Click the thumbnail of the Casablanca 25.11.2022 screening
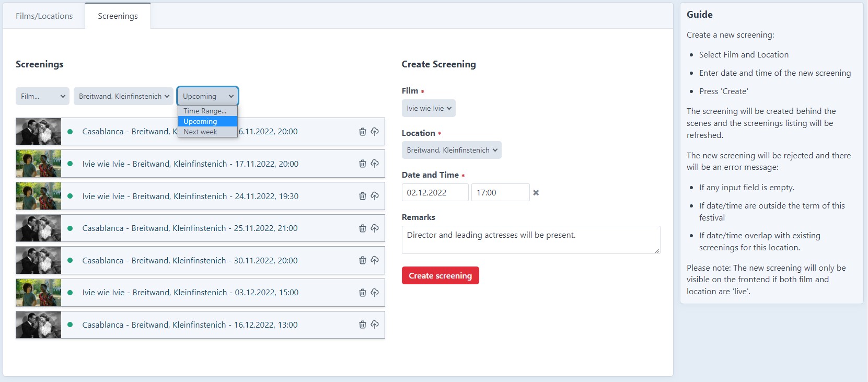This screenshot has height=382, width=868. click(x=39, y=228)
